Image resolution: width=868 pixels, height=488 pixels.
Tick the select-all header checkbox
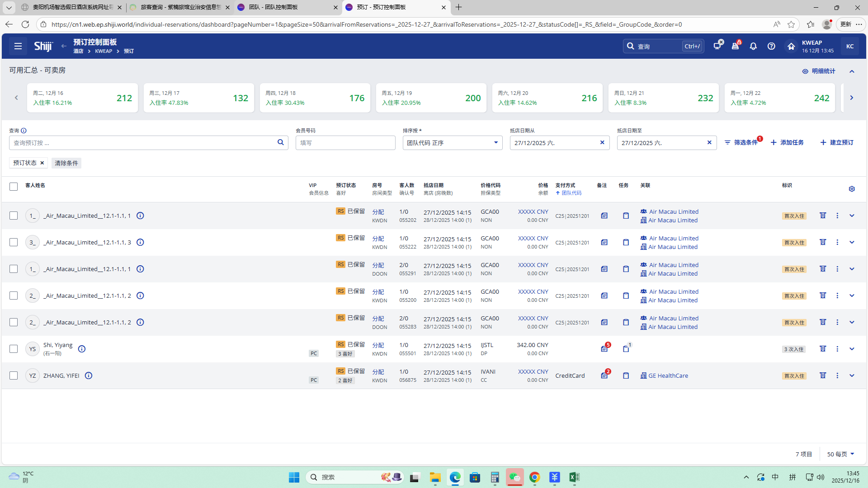[x=14, y=187]
